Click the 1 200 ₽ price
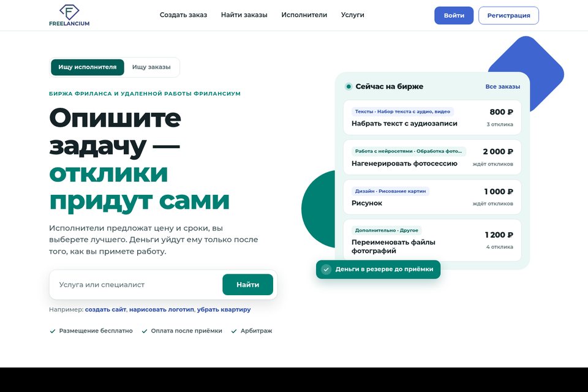This screenshot has width=588, height=392. tap(499, 235)
